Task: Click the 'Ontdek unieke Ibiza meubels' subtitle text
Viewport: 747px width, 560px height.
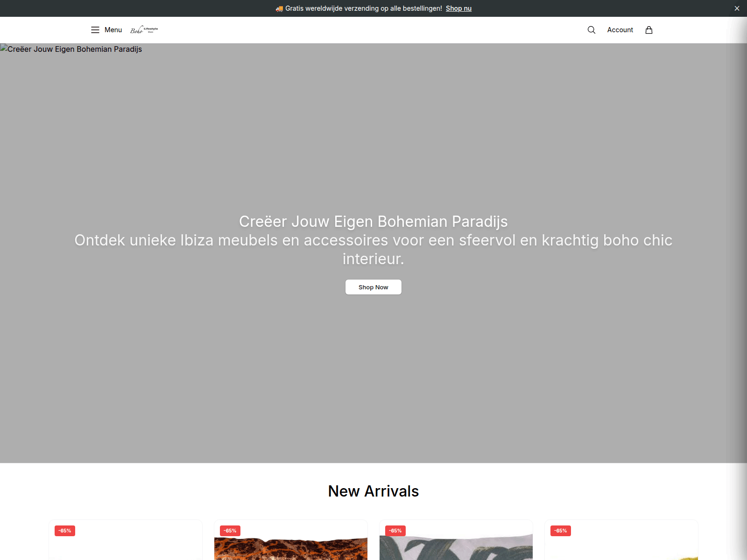Action: point(373,249)
